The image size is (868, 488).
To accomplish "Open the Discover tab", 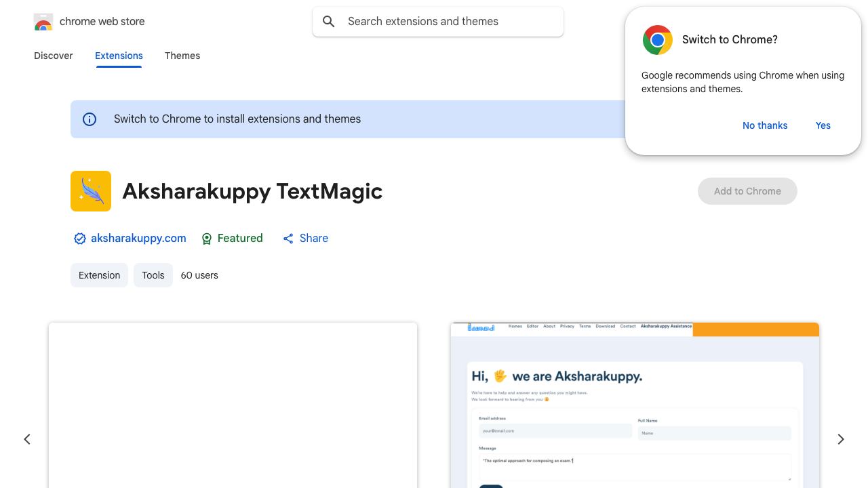I will click(54, 56).
